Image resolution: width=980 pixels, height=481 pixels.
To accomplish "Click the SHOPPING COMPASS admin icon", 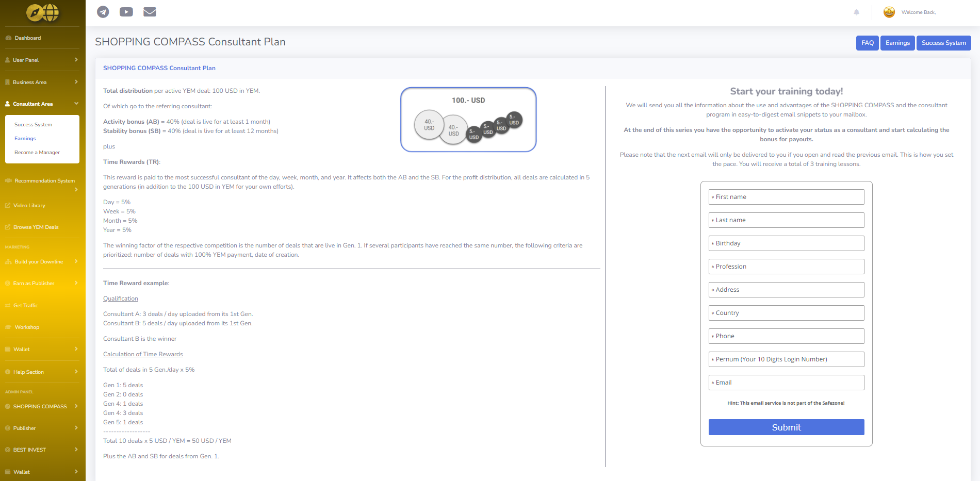I will [8, 406].
